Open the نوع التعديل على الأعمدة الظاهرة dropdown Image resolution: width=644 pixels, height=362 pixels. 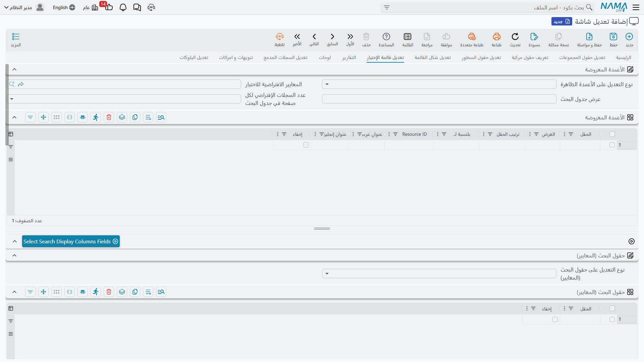coord(439,84)
